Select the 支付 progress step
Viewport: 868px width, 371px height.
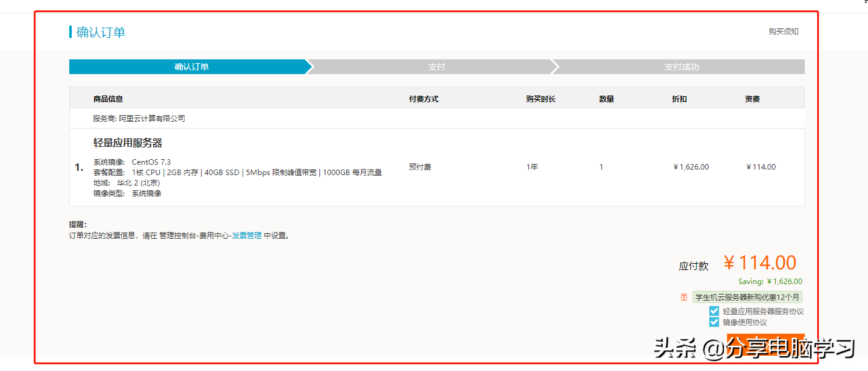pyautogui.click(x=436, y=66)
